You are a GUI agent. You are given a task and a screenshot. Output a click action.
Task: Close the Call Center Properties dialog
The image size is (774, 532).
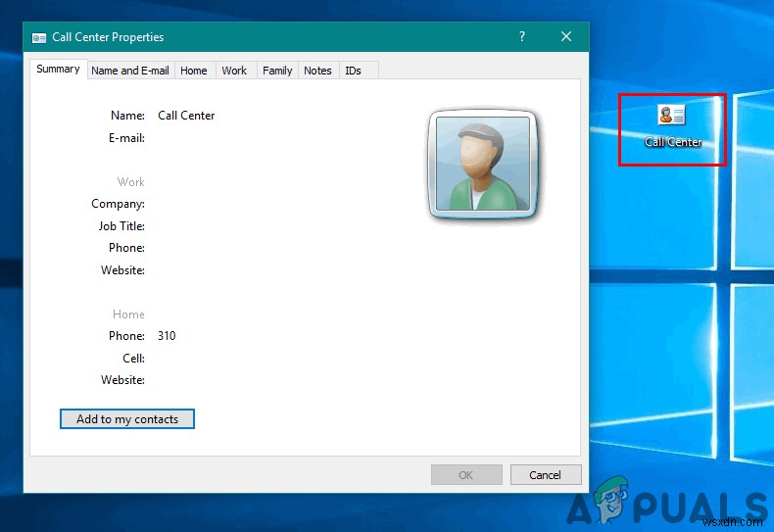point(566,36)
